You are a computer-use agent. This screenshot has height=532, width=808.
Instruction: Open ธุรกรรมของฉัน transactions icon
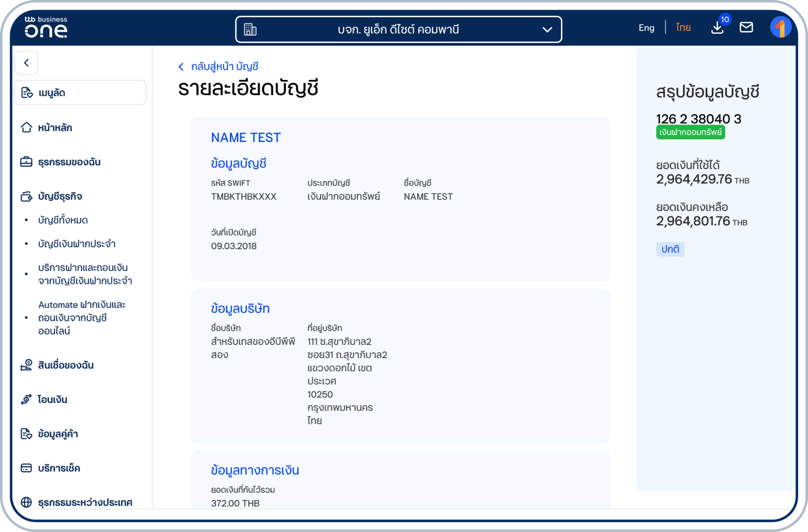(x=27, y=161)
